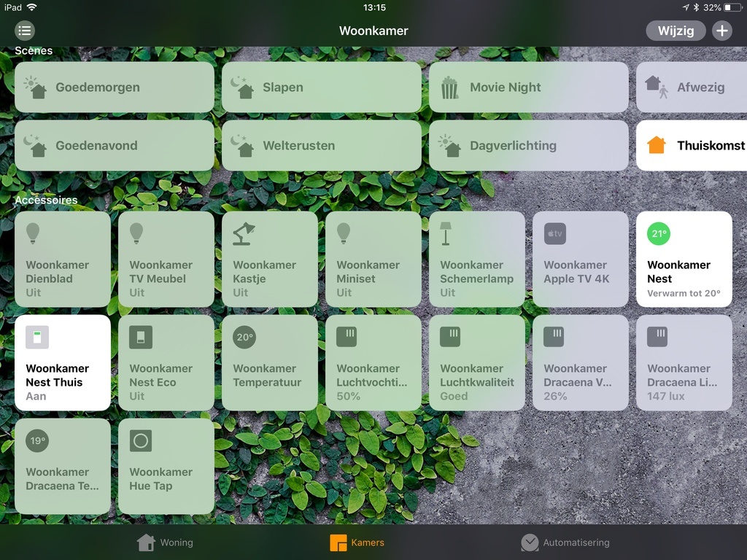
Task: Open the Woonkamer Luchtvochti... 50% tile
Action: [x=373, y=363]
